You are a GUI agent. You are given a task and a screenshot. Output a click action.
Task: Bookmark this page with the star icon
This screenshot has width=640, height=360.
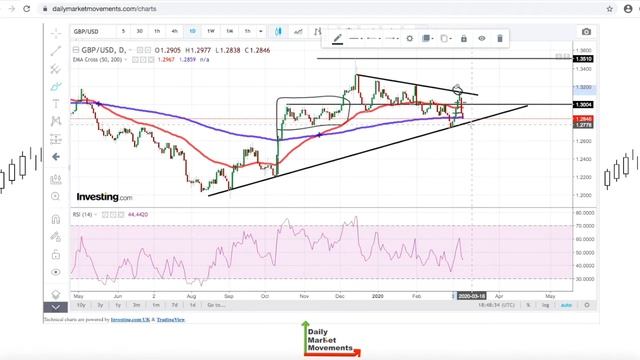609,9
